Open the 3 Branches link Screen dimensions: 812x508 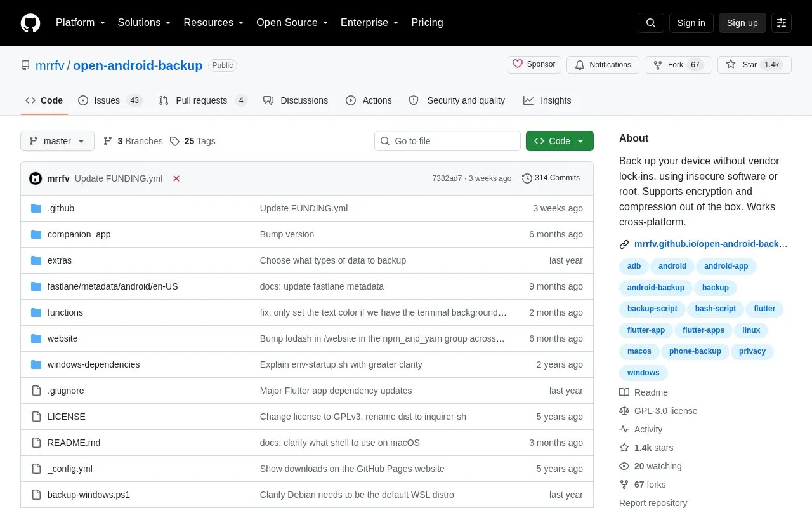133,141
